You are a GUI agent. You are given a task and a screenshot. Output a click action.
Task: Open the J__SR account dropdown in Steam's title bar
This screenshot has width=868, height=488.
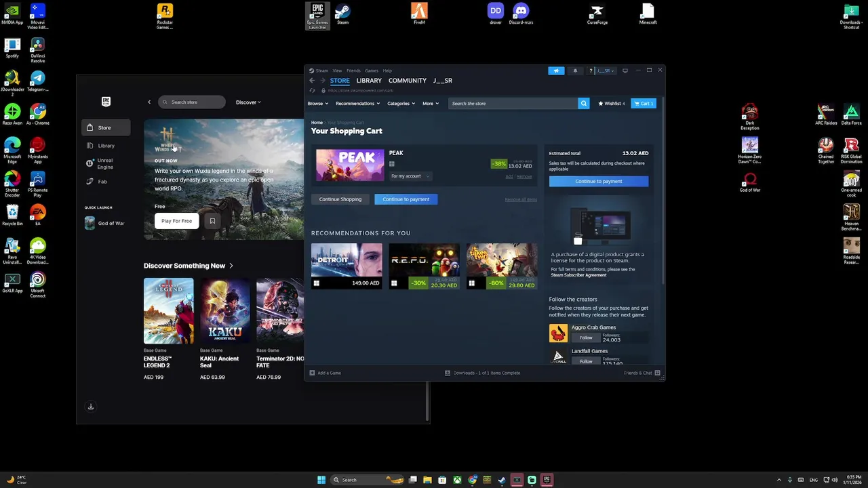pyautogui.click(x=605, y=70)
